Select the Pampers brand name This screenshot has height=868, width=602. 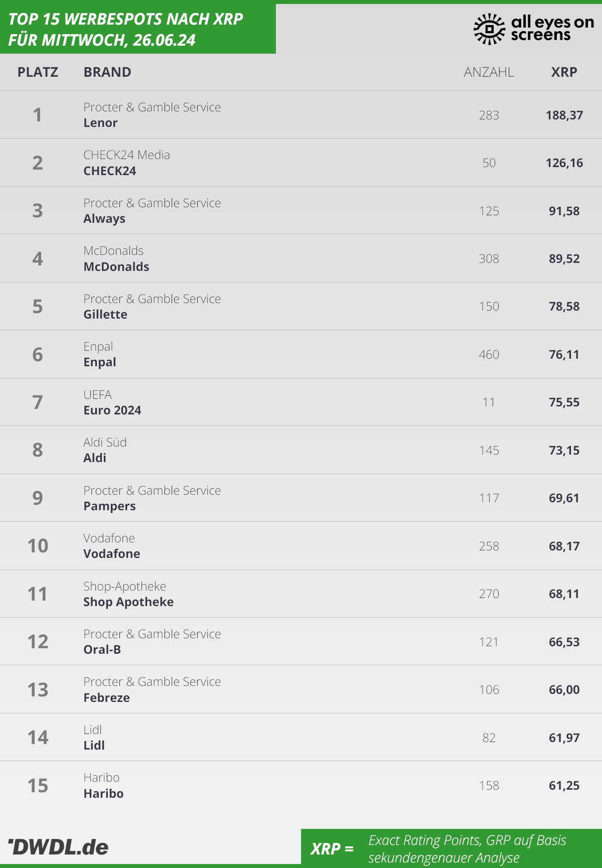click(x=109, y=506)
